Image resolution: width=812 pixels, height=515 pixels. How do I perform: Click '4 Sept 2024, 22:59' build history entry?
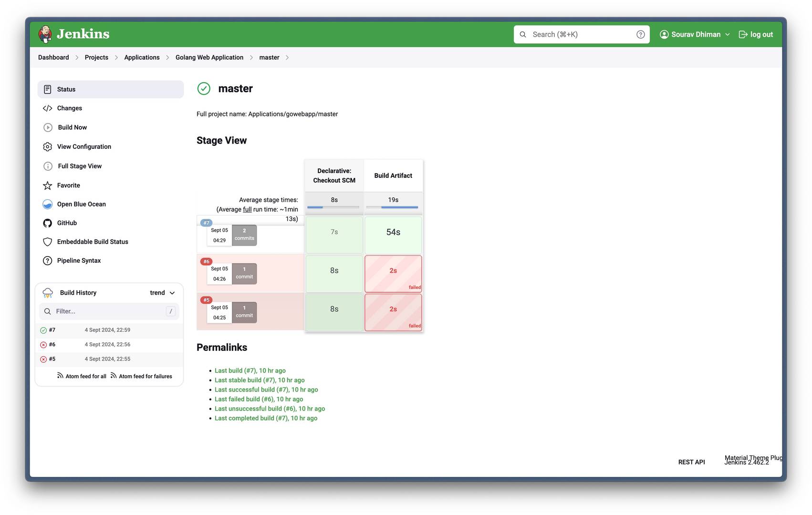[107, 330]
